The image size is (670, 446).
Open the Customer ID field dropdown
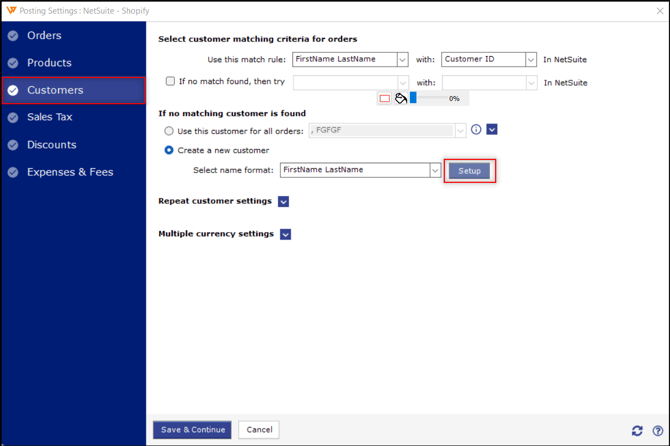click(530, 60)
